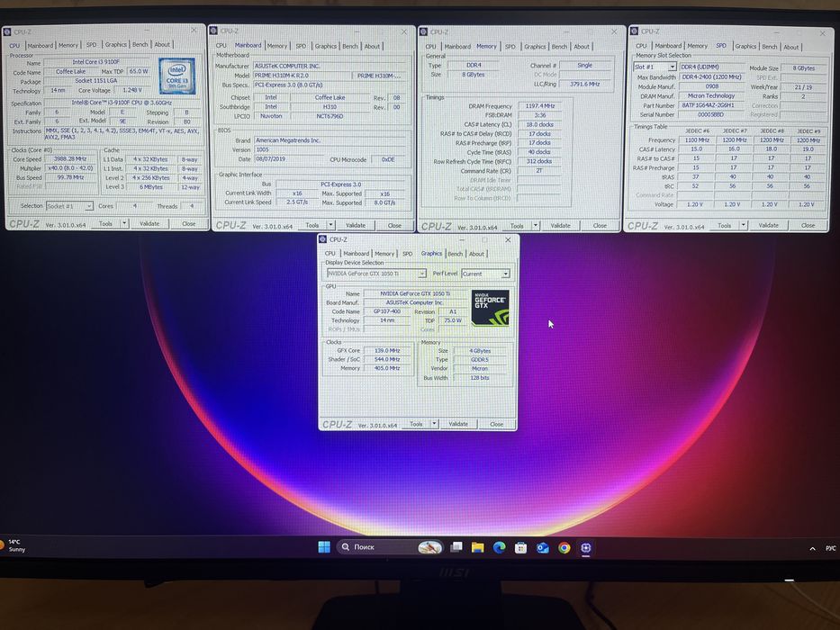Switch to Bench tab in Graphics window
The image size is (840, 630).
click(x=455, y=254)
